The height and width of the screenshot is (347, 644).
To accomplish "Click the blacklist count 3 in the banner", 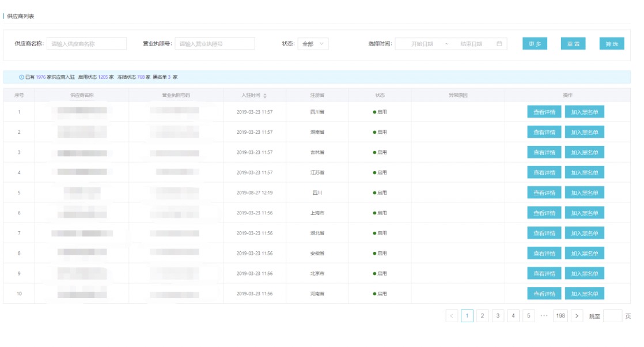I will coord(169,77).
